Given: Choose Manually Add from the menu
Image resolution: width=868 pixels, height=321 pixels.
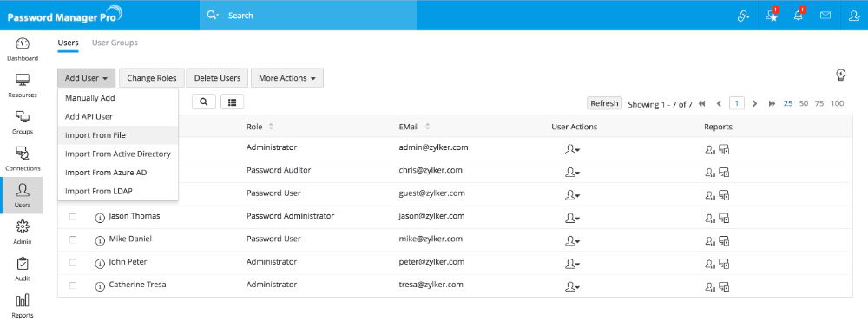Looking at the screenshot, I should 118,98.
